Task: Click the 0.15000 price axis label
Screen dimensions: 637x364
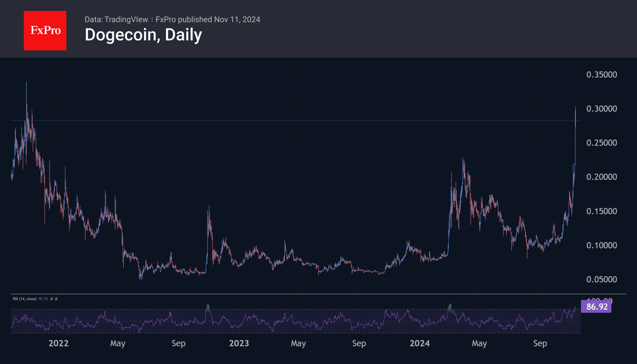Action: point(601,211)
